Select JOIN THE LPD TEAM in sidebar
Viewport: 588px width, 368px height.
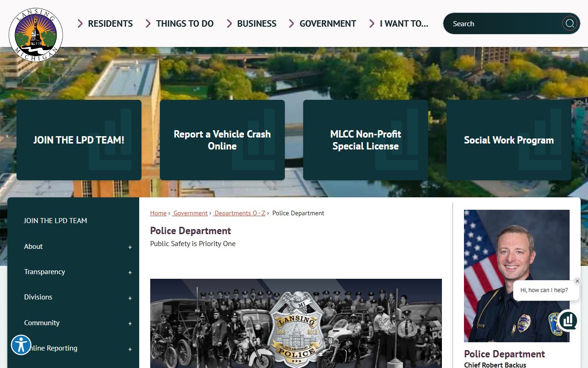point(56,220)
